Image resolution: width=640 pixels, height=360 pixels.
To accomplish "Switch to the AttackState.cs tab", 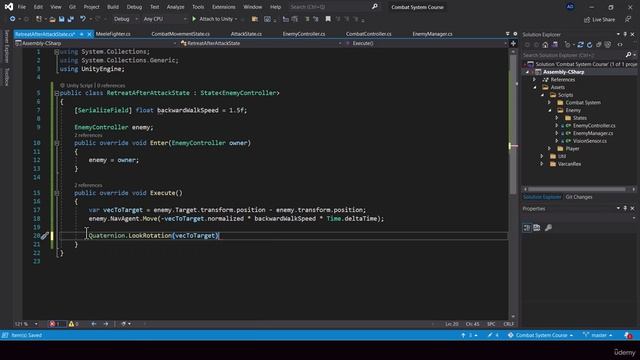I will pos(246,34).
